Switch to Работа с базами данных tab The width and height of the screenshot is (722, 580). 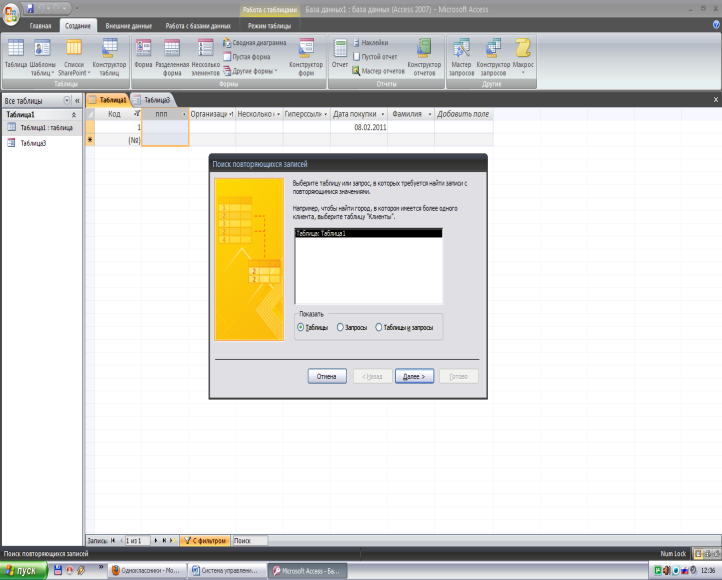pos(198,26)
